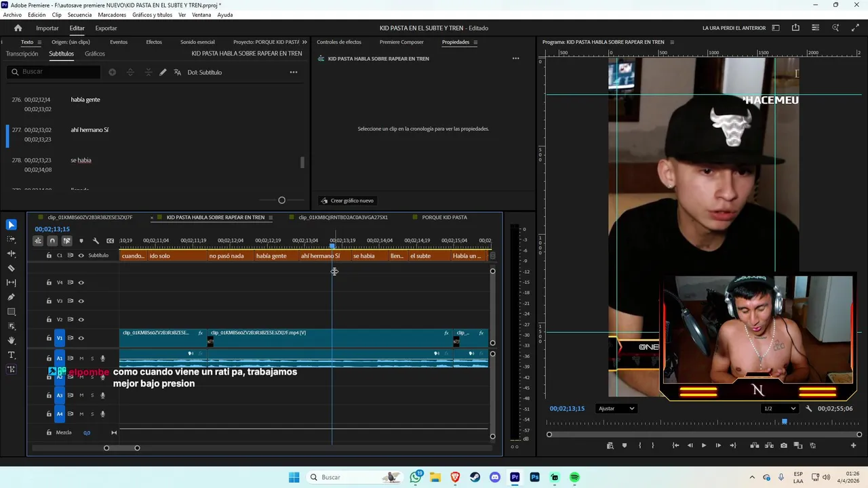Screen dimensions: 868x488
Task: Switch to the Gráficos tab
Action: (95, 54)
